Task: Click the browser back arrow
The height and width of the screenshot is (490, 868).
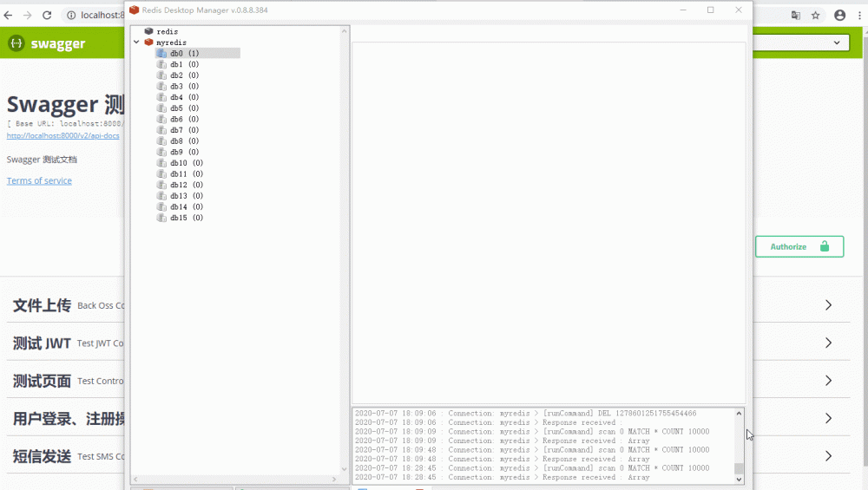Action: coord(8,15)
